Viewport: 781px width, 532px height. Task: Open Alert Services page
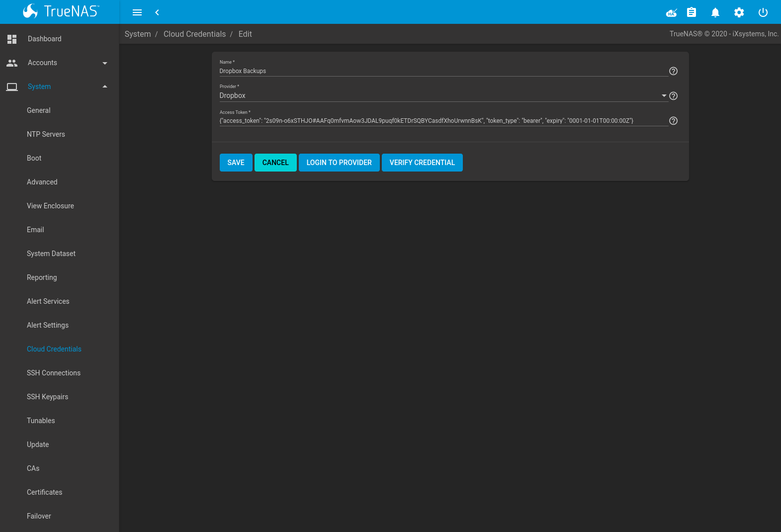pyautogui.click(x=48, y=301)
